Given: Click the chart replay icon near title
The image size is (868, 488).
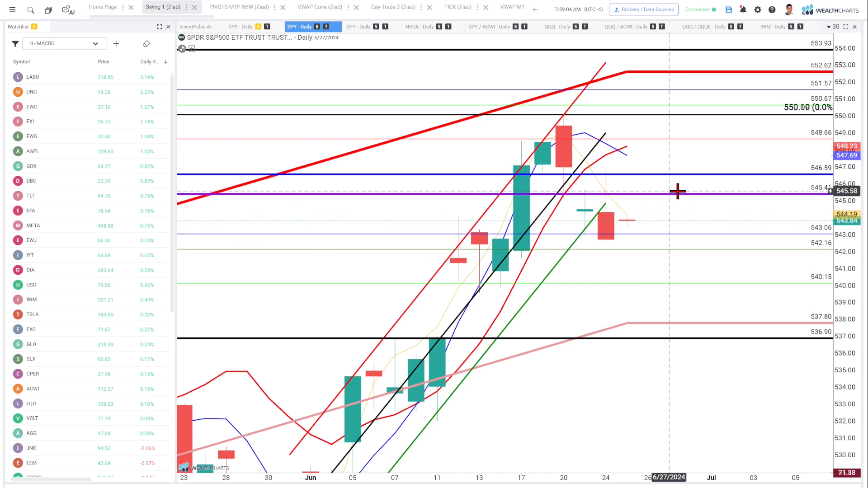Looking at the screenshot, I should click(x=182, y=48).
